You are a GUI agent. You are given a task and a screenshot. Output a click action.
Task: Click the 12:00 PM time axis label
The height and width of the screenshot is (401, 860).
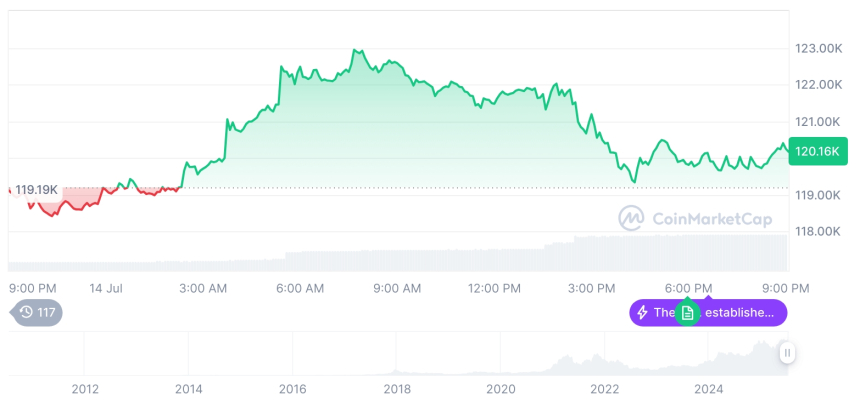point(494,288)
